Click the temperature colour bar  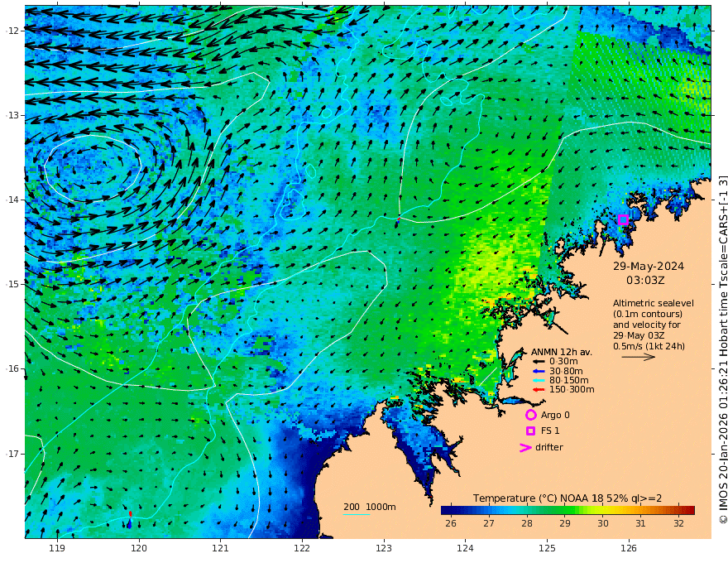click(x=568, y=510)
